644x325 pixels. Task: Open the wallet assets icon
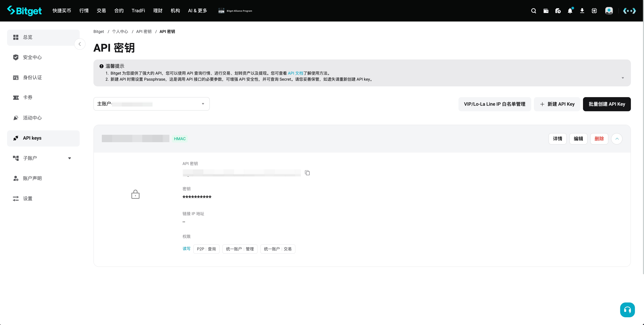(x=546, y=11)
